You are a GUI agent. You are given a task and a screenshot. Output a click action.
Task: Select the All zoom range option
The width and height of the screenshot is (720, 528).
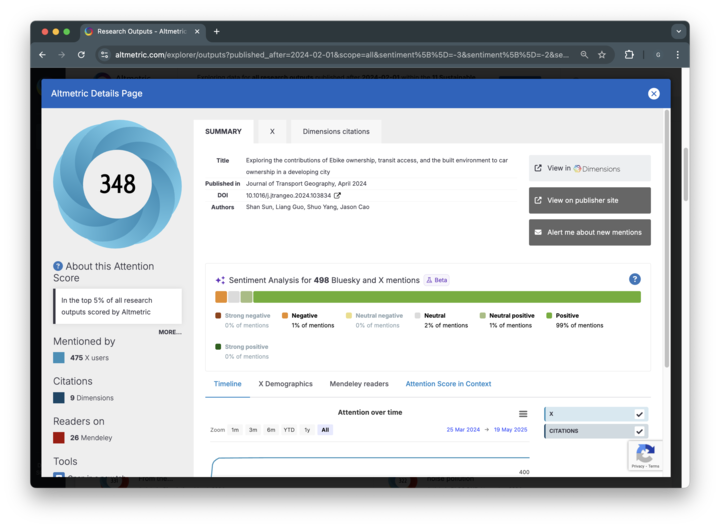(325, 430)
